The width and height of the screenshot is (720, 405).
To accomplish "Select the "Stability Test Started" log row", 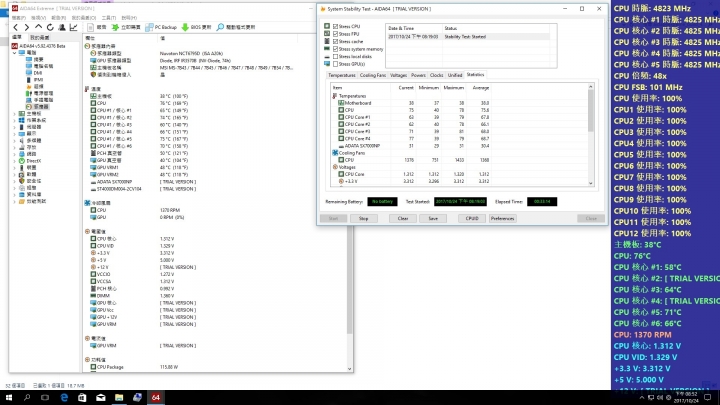I will point(468,37).
